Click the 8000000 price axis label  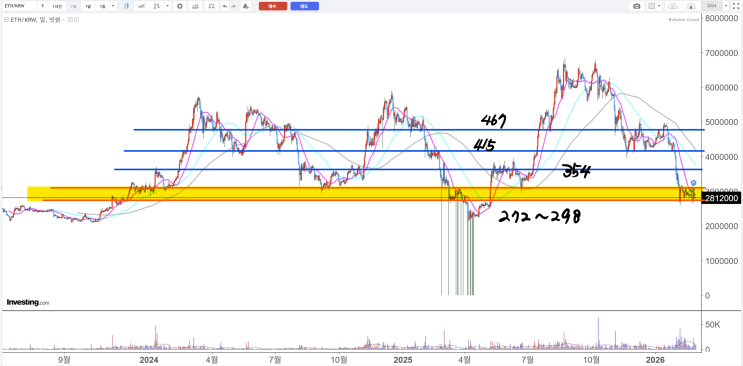[721, 18]
